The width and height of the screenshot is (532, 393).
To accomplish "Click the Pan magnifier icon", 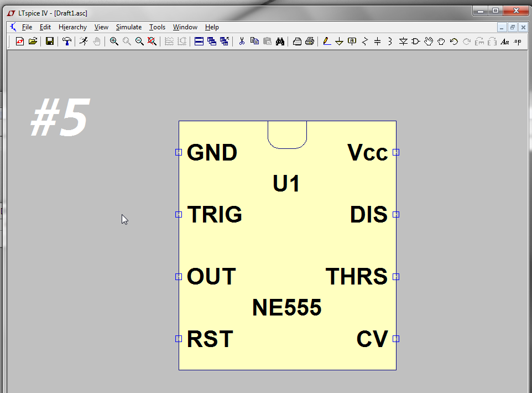I will click(127, 42).
